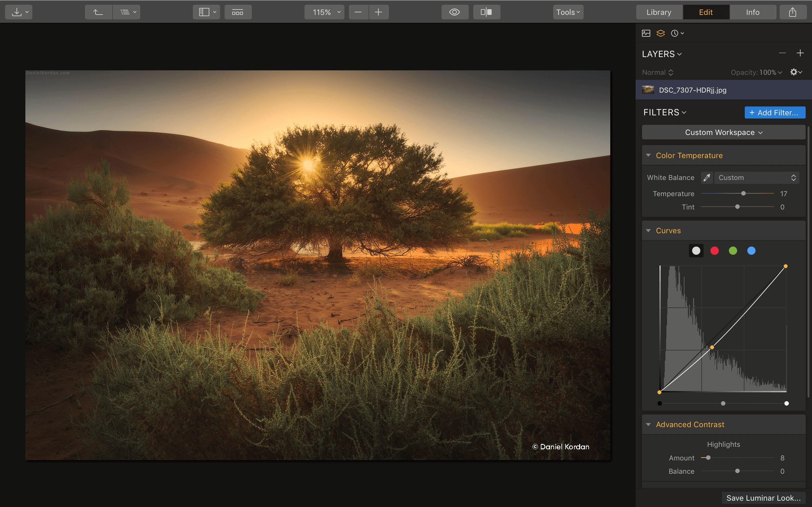Open the Info tab
The height and width of the screenshot is (507, 812).
pyautogui.click(x=752, y=12)
